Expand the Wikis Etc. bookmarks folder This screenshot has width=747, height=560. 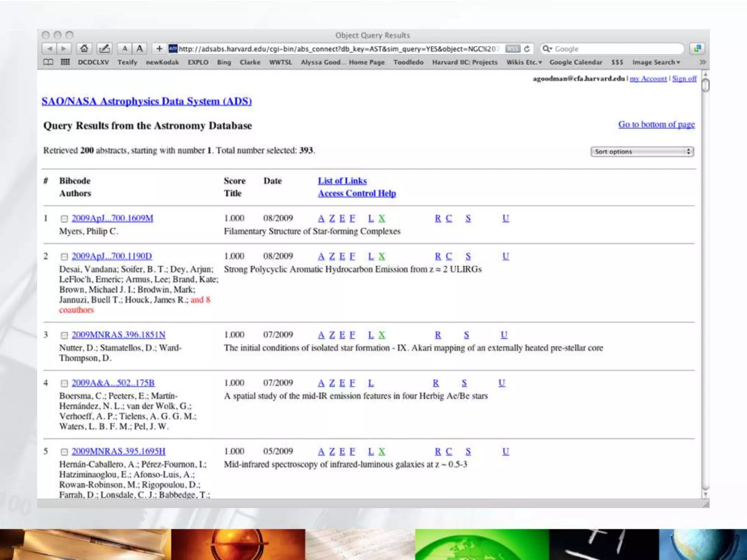524,62
